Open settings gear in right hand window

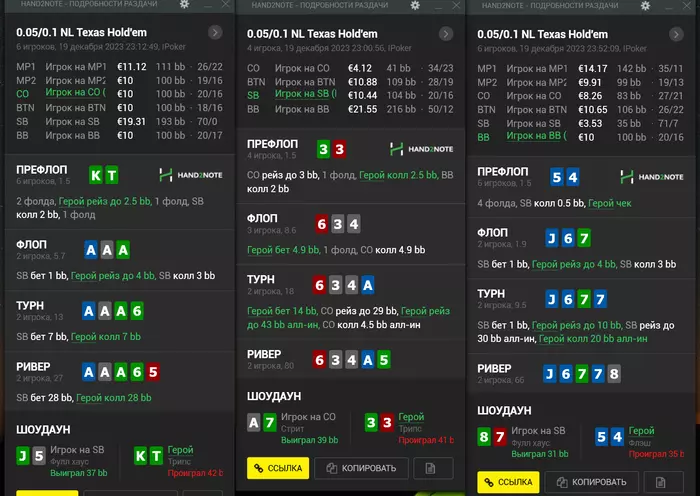[x=646, y=6]
